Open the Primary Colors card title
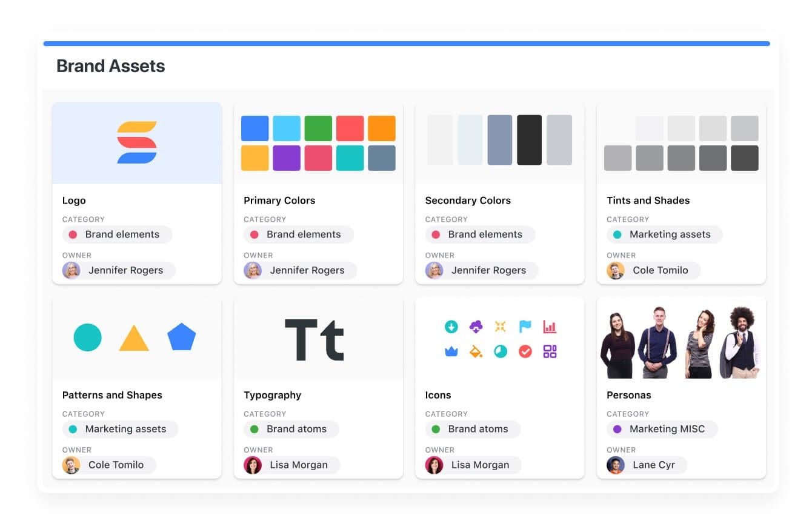 tap(279, 201)
